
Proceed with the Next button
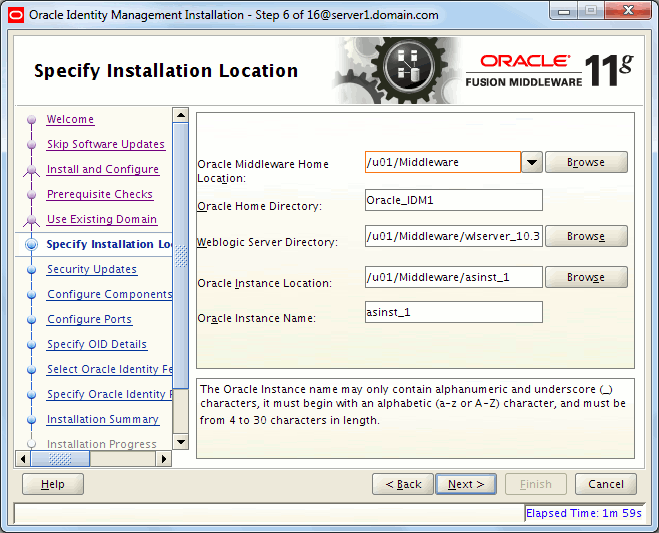pos(466,484)
